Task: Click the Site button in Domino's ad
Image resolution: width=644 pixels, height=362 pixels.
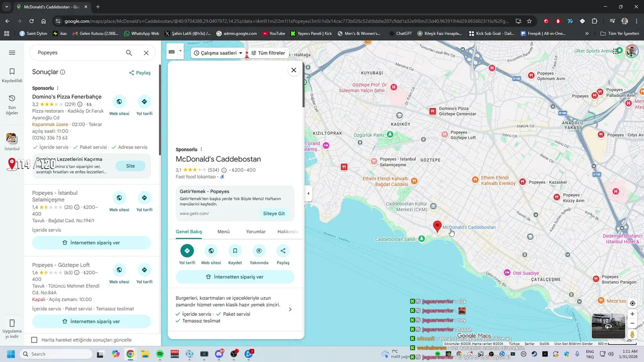Action: click(130, 166)
